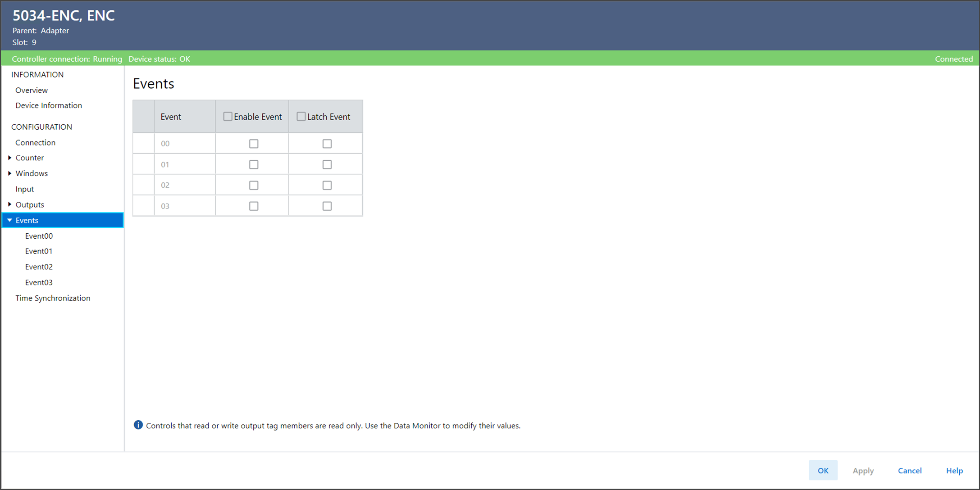The image size is (980, 490).
Task: Collapse the Events tree node arrow
Action: tap(9, 220)
